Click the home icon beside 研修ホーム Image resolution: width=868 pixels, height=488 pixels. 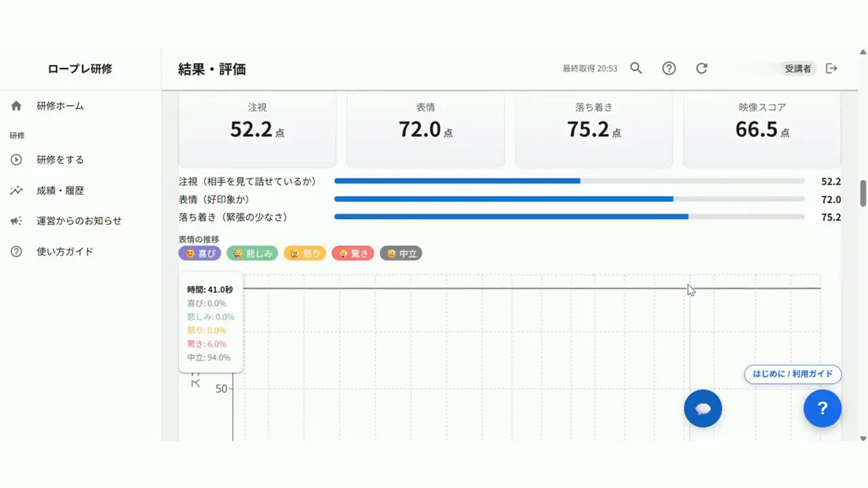click(x=16, y=106)
